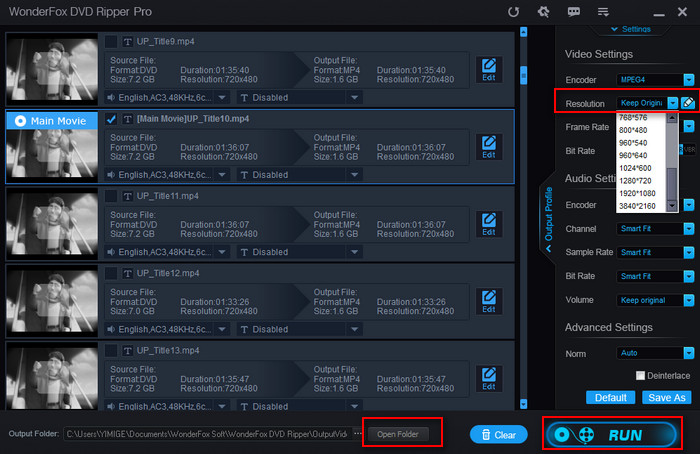Choose 1280*720 resolution option
Viewport: 700px width, 454px height.
click(641, 181)
